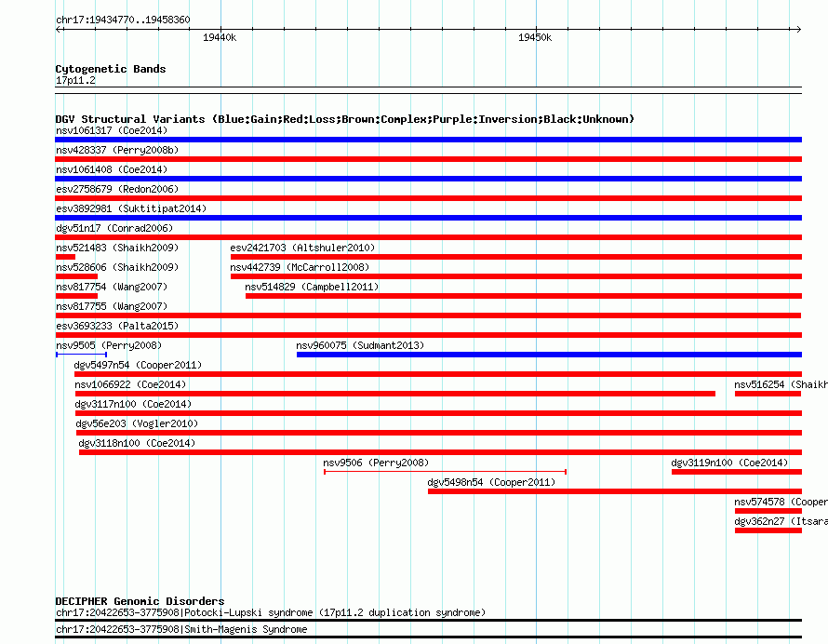
Task: Open nsv817755 (Wang2007) label
Action: [x=112, y=306]
